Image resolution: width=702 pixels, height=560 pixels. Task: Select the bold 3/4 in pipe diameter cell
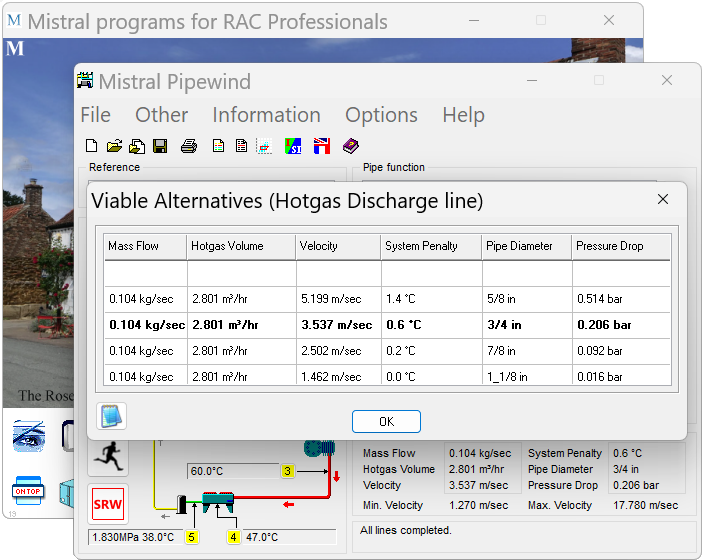coord(527,325)
